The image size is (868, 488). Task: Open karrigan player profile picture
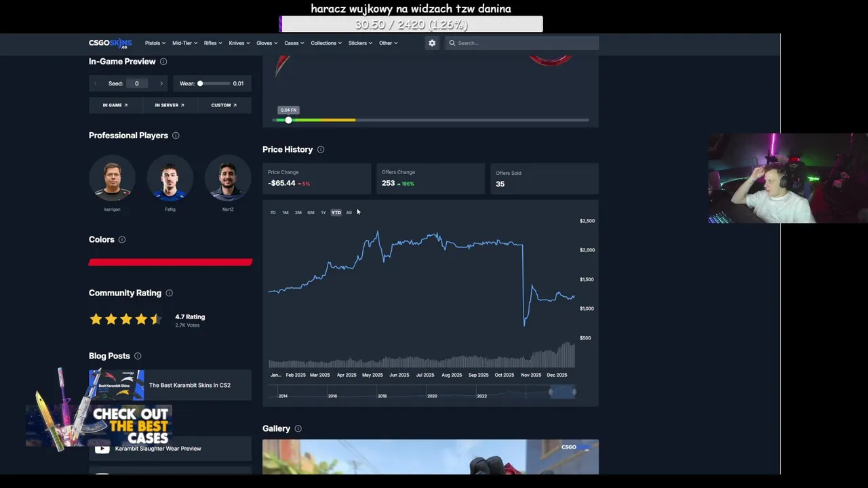click(112, 178)
